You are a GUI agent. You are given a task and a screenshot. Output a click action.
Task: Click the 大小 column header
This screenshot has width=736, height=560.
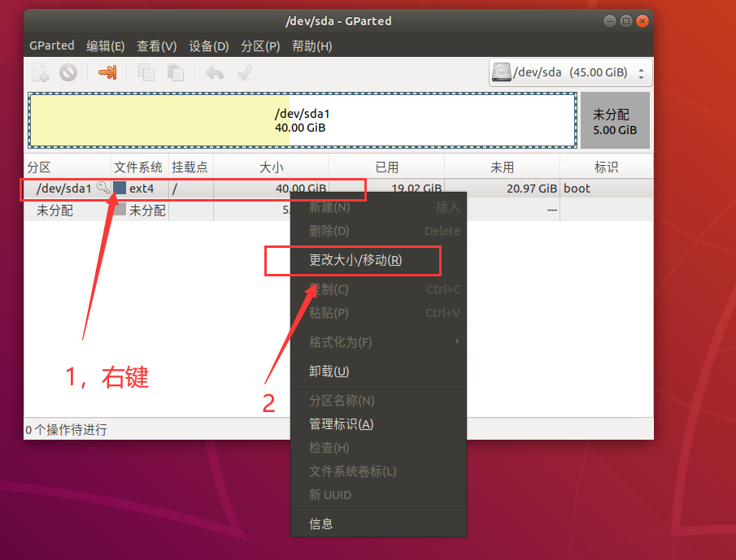pos(272,167)
